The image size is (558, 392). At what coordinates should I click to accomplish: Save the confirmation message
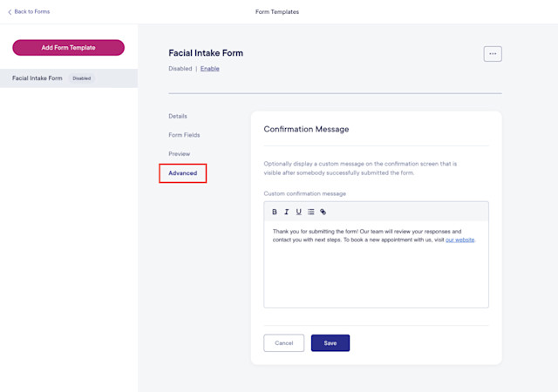click(x=330, y=343)
